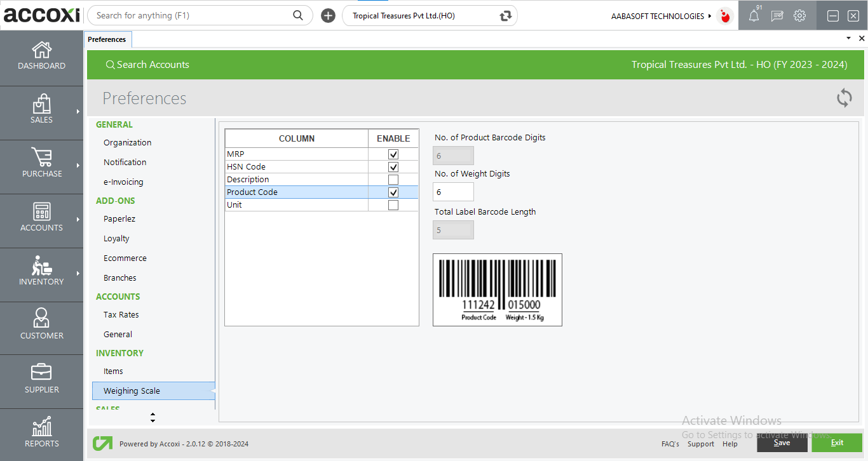Click the Save button
The height and width of the screenshot is (461, 868).
(782, 443)
